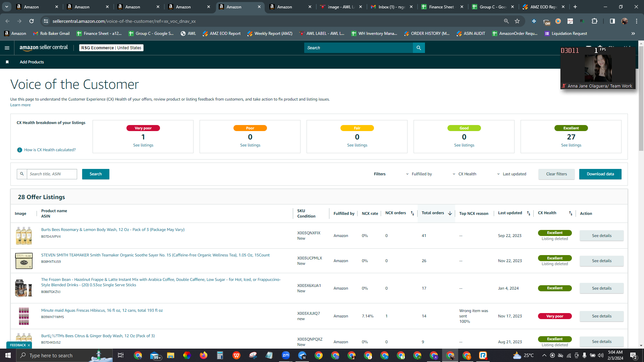
Task: Open Windows notification center icon
Action: [x=634, y=355]
